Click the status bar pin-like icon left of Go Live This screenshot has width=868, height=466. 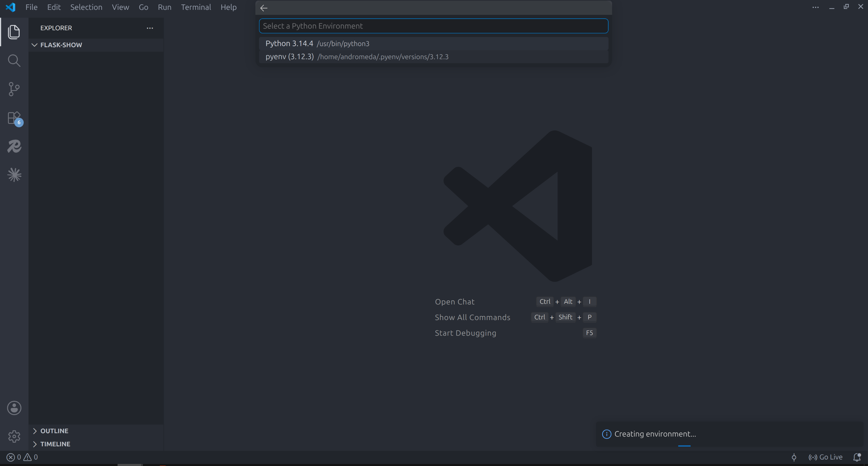coord(794,457)
